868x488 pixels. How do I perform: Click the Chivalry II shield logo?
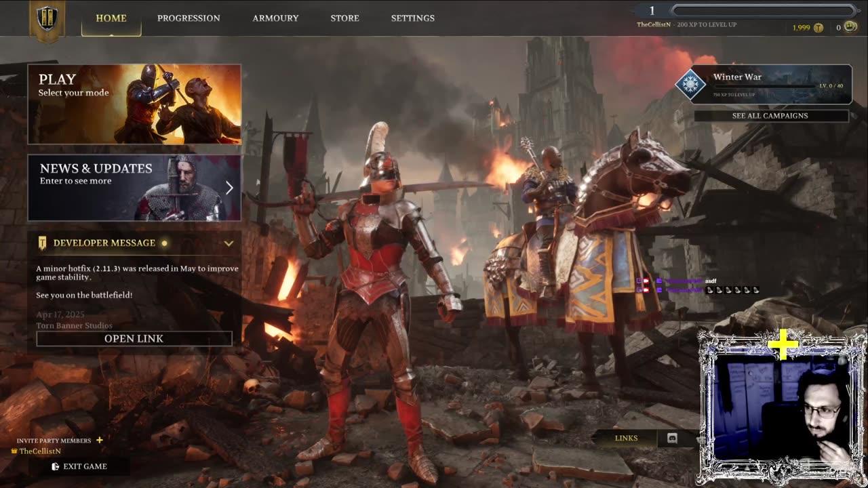(x=47, y=19)
